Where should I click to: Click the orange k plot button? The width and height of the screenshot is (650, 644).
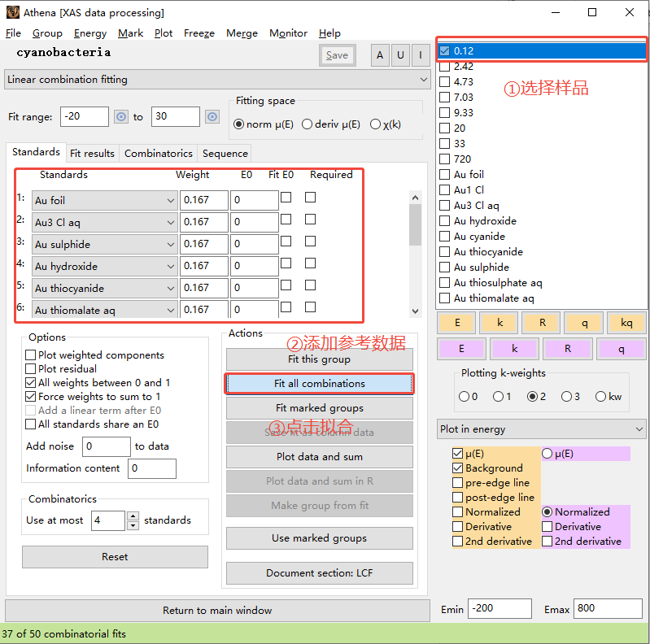[499, 323]
